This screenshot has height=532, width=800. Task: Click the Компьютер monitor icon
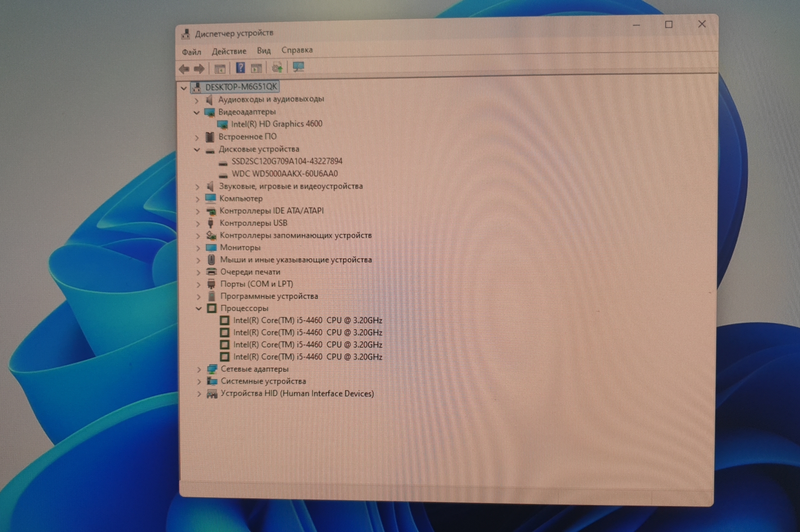[x=210, y=199]
